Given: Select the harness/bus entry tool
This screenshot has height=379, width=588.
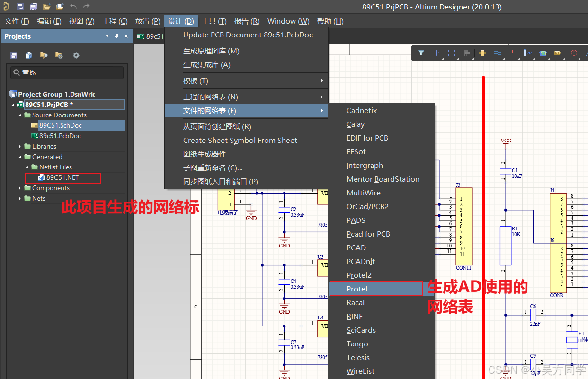Looking at the screenshot, I should click(527, 53).
